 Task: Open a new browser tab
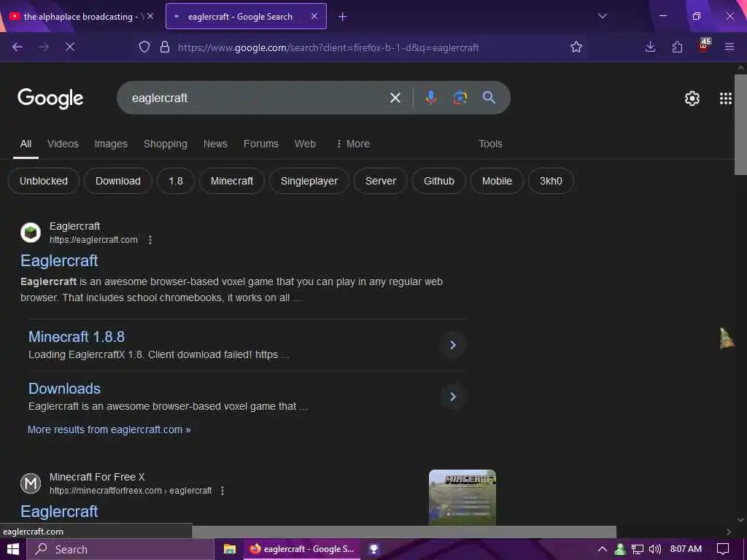343,17
